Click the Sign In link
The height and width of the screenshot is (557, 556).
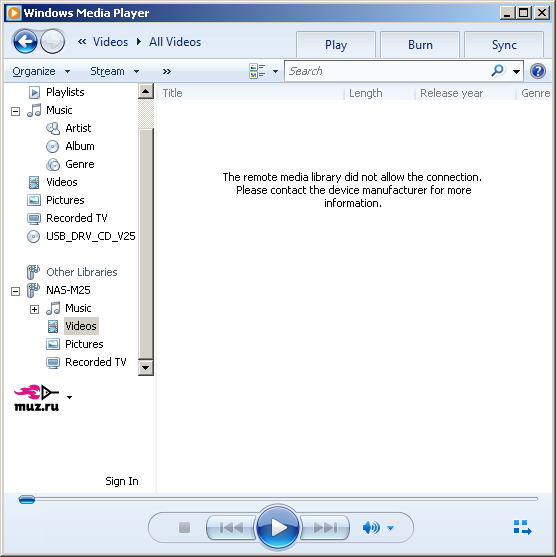(x=122, y=481)
